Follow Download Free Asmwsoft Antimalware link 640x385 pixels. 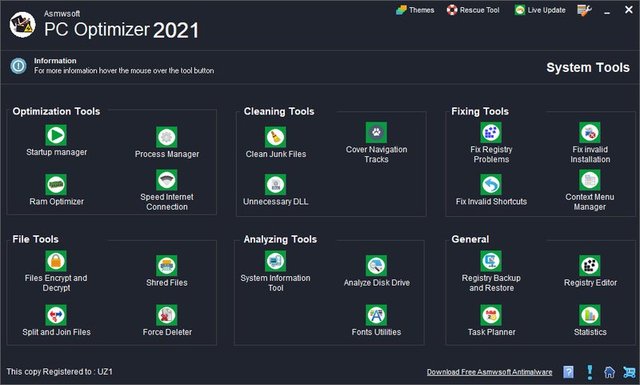pyautogui.click(x=489, y=372)
